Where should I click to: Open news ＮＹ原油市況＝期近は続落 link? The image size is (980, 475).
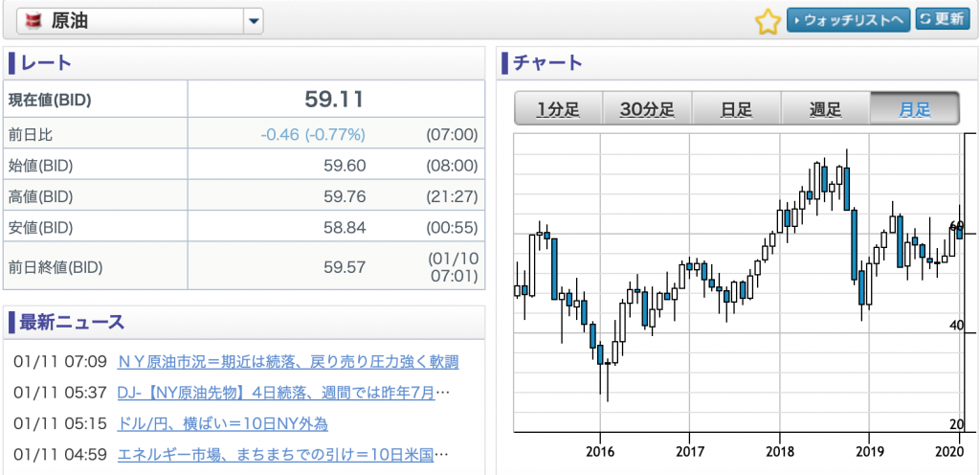click(x=288, y=361)
